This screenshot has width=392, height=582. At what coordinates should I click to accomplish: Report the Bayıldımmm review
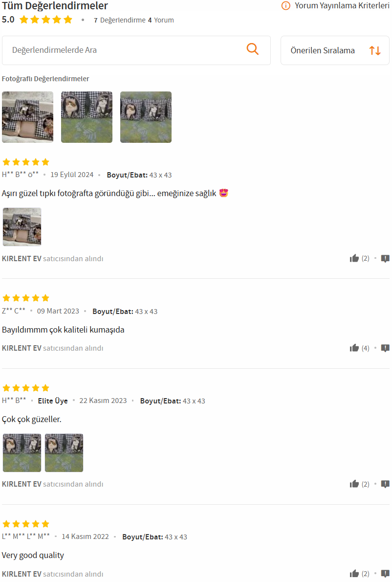[385, 348]
